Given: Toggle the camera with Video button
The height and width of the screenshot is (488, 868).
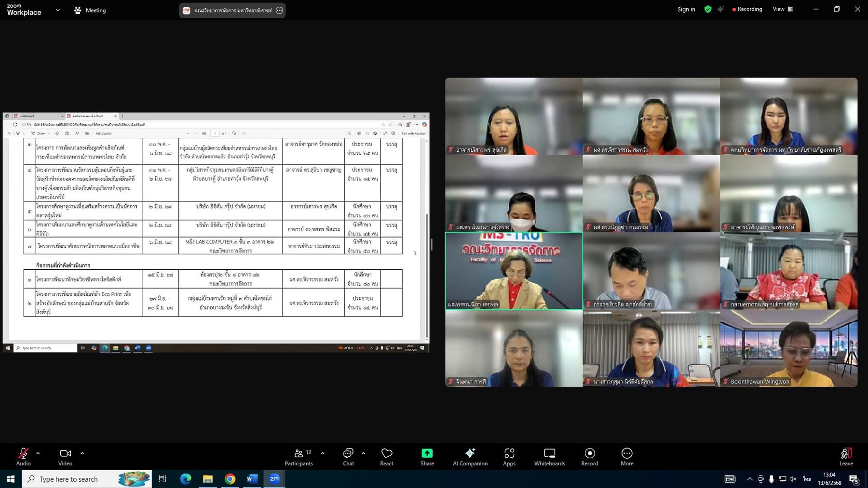Looking at the screenshot, I should tap(65, 457).
